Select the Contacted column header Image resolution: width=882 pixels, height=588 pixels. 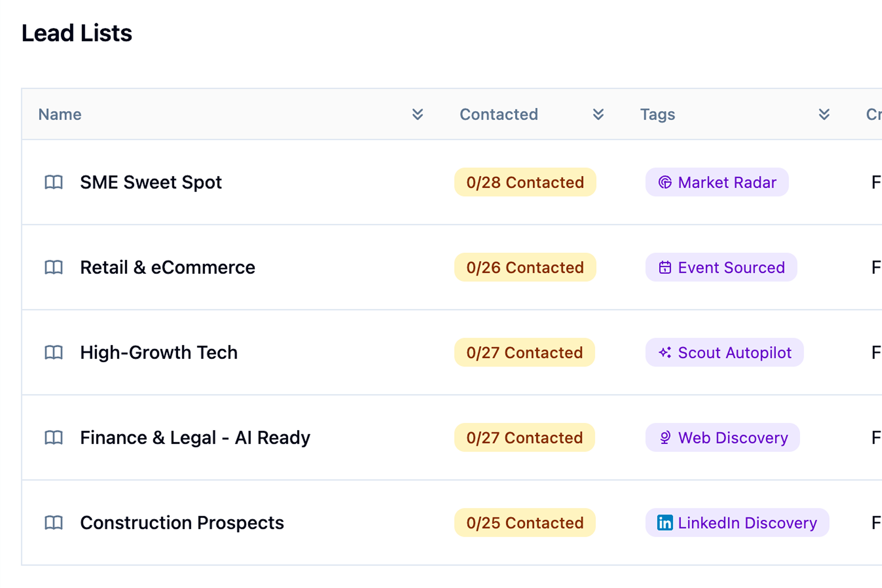point(499,114)
